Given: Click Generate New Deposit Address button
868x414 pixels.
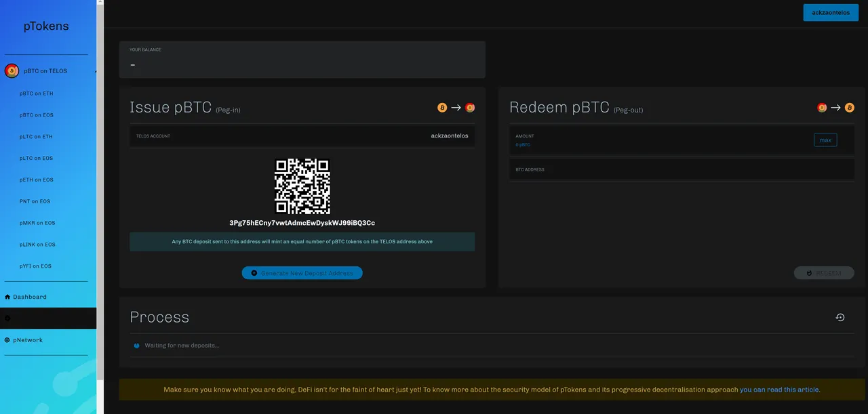Looking at the screenshot, I should pyautogui.click(x=302, y=273).
